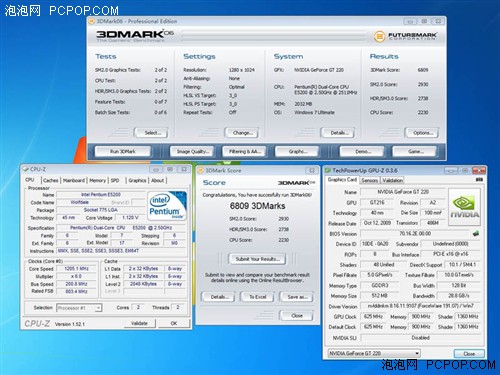Open the NVIDIA GeForce GT 220 card dropdown
Viewport: 500px width, 375px height.
374,353
